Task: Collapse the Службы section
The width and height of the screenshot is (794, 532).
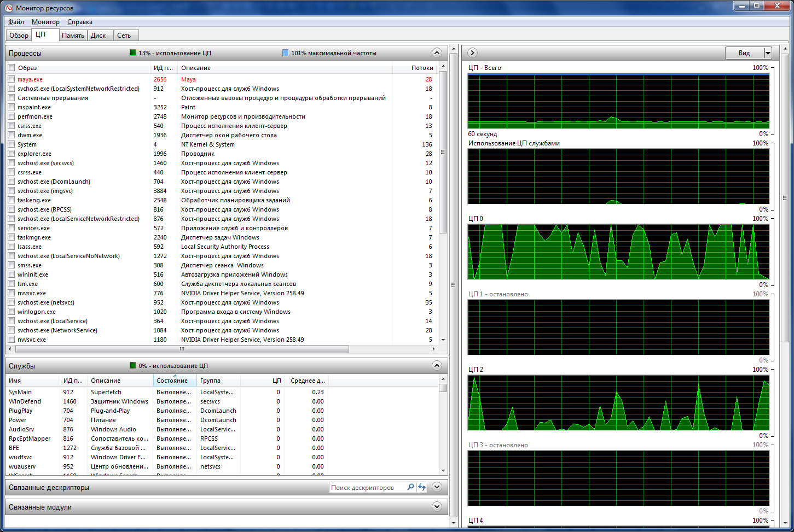Action: [437, 366]
